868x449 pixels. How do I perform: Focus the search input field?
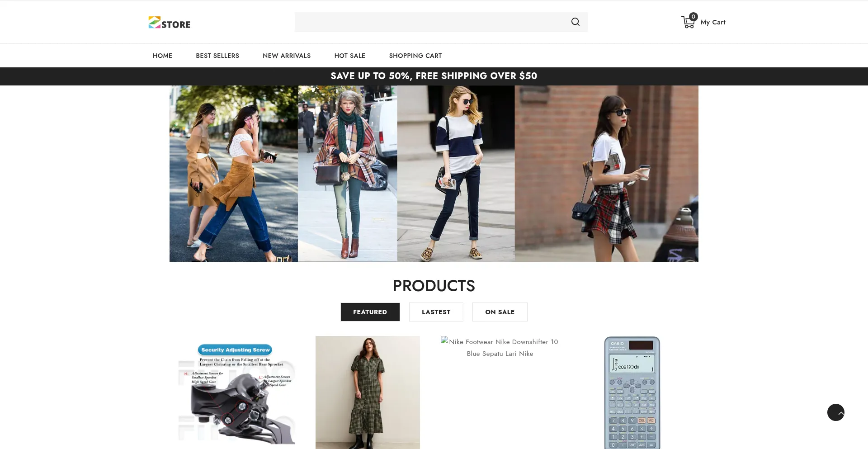pos(429,22)
